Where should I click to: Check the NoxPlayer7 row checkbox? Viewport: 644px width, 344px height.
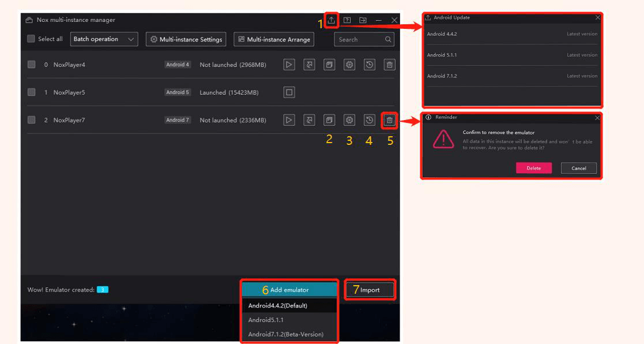[x=31, y=120]
